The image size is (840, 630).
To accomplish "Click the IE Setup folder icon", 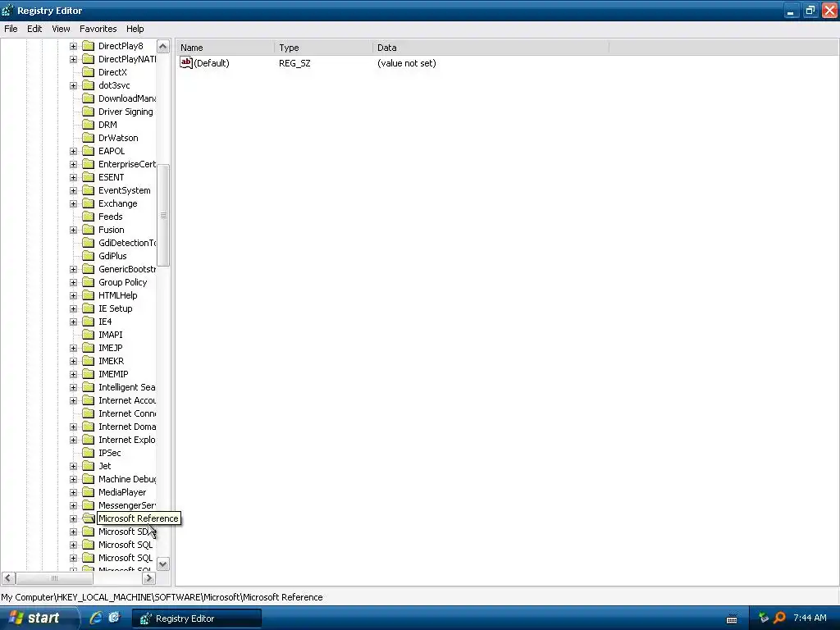I will 89,308.
